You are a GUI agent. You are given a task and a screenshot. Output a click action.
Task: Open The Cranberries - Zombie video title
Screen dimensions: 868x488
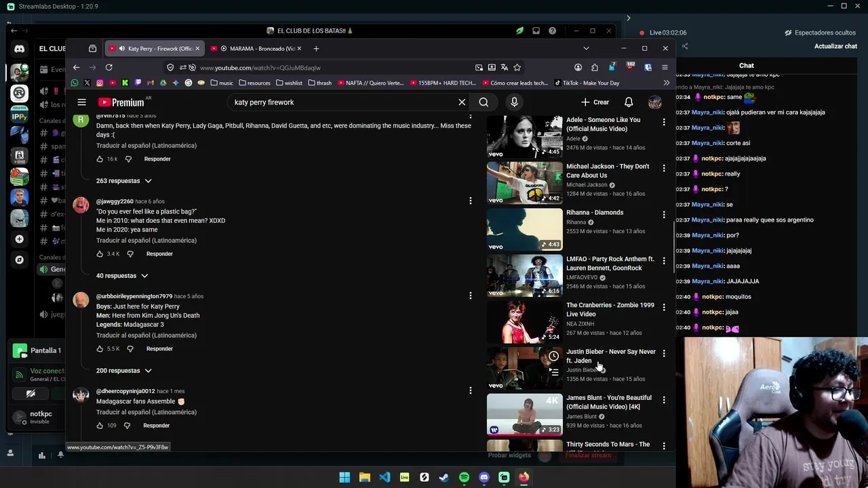[x=610, y=310]
